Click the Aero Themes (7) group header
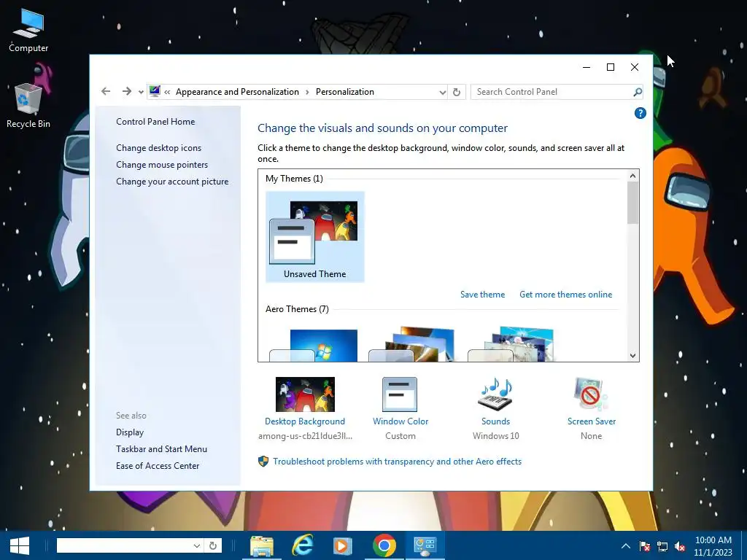Image resolution: width=747 pixels, height=560 pixels. (297, 309)
